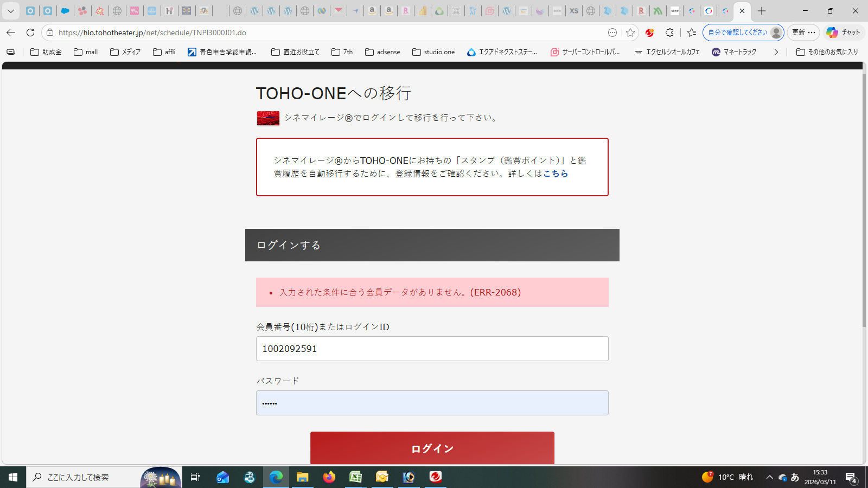
Task: Open a new browser tab
Action: click(x=762, y=11)
